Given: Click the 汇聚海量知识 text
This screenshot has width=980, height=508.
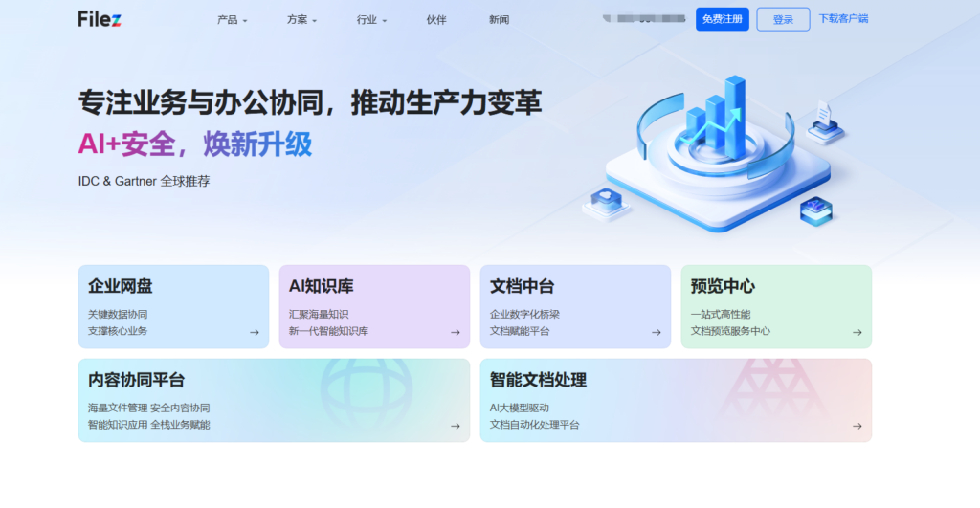Looking at the screenshot, I should (318, 315).
